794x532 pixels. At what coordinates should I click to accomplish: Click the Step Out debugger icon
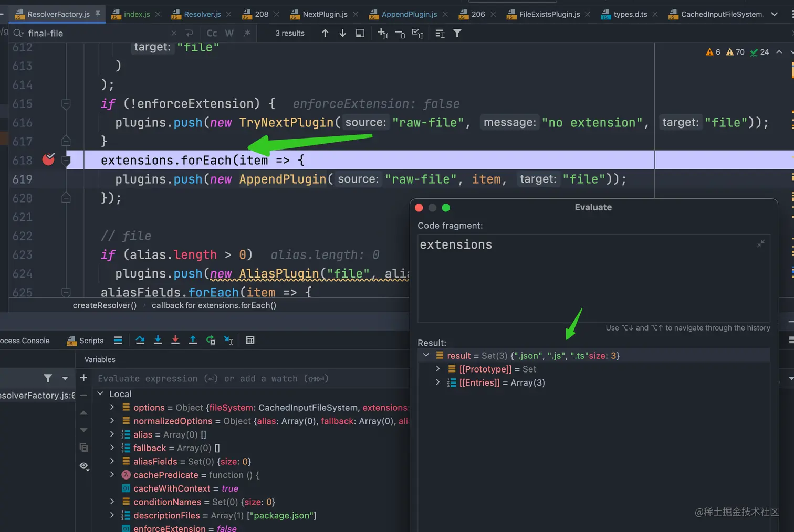(193, 340)
